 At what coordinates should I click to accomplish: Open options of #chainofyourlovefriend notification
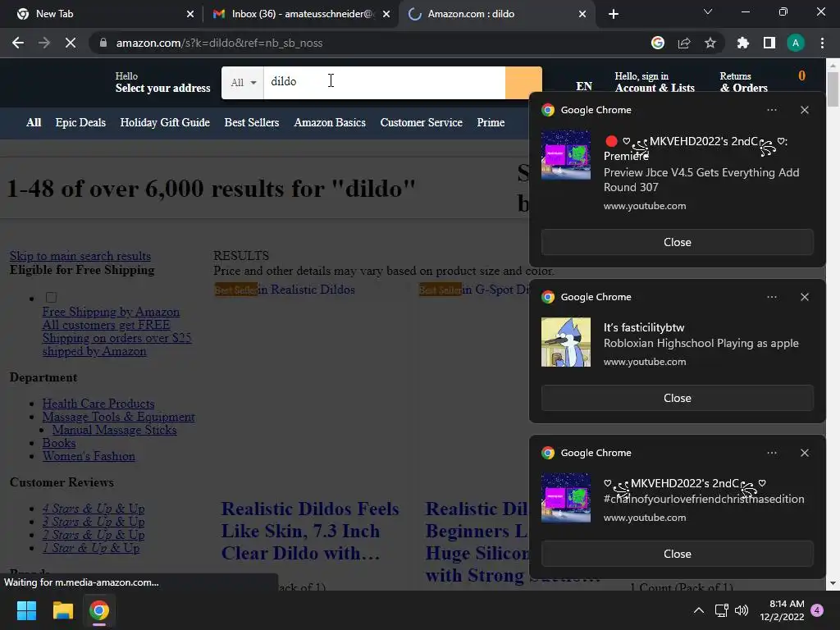tap(771, 453)
